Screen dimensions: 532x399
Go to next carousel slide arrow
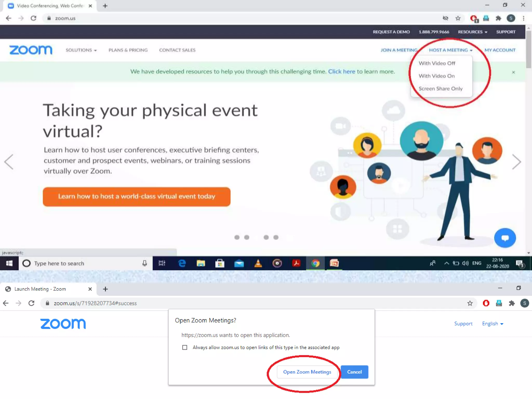[516, 162]
